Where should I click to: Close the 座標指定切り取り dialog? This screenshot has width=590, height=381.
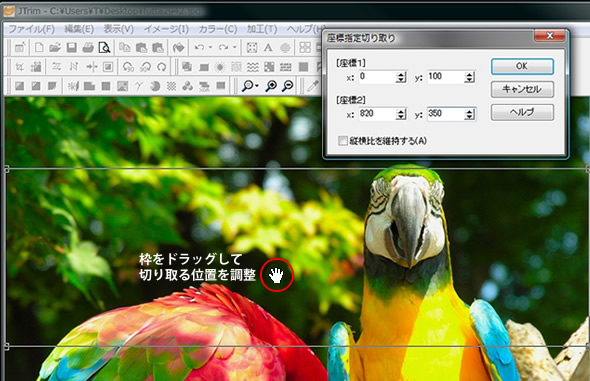pyautogui.click(x=550, y=36)
